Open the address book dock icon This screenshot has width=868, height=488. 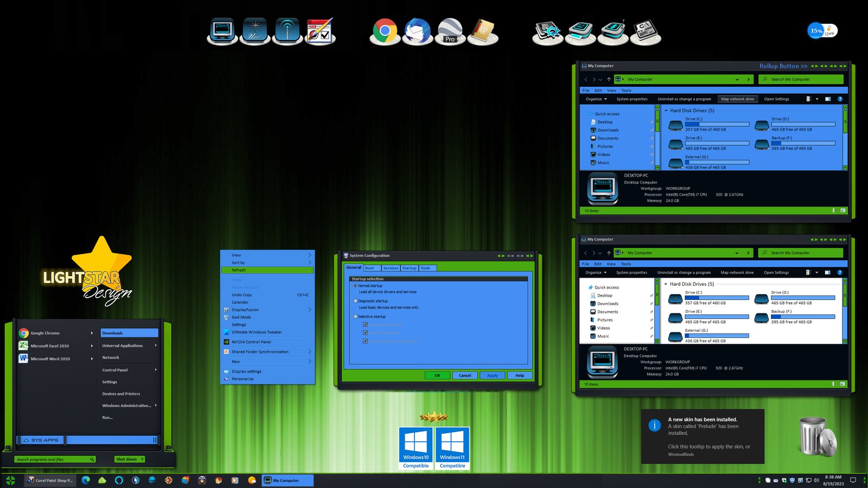(x=482, y=31)
